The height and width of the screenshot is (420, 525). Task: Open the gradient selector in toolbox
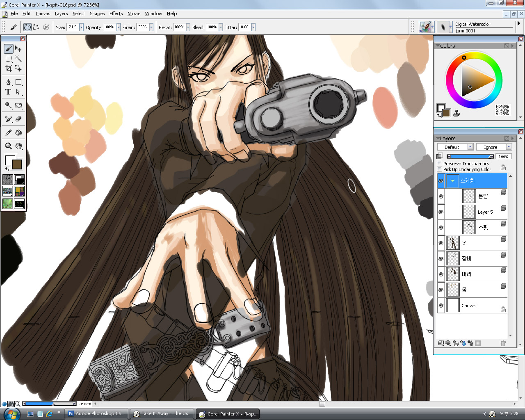click(x=19, y=180)
